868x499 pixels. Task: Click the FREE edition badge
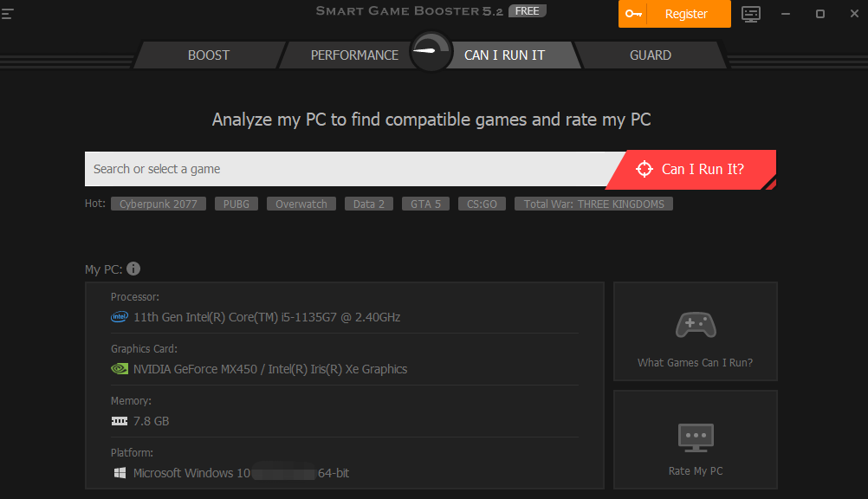527,11
